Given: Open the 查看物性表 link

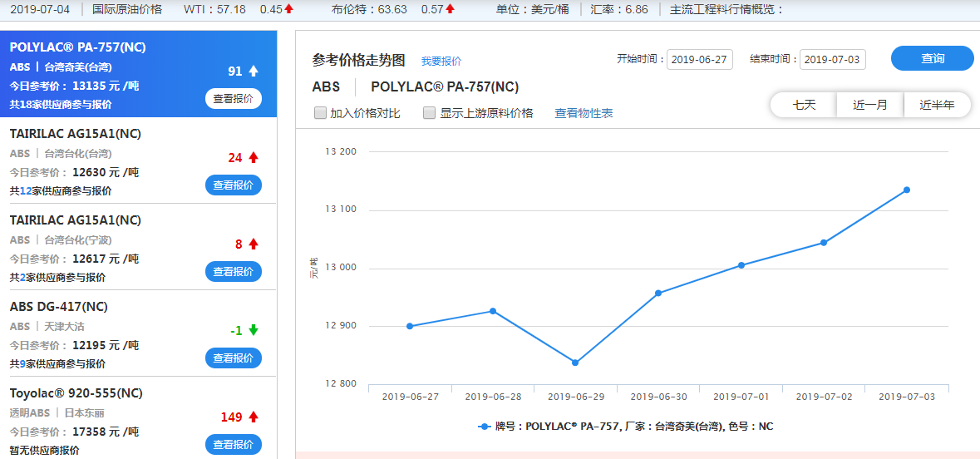Looking at the screenshot, I should pyautogui.click(x=584, y=114).
